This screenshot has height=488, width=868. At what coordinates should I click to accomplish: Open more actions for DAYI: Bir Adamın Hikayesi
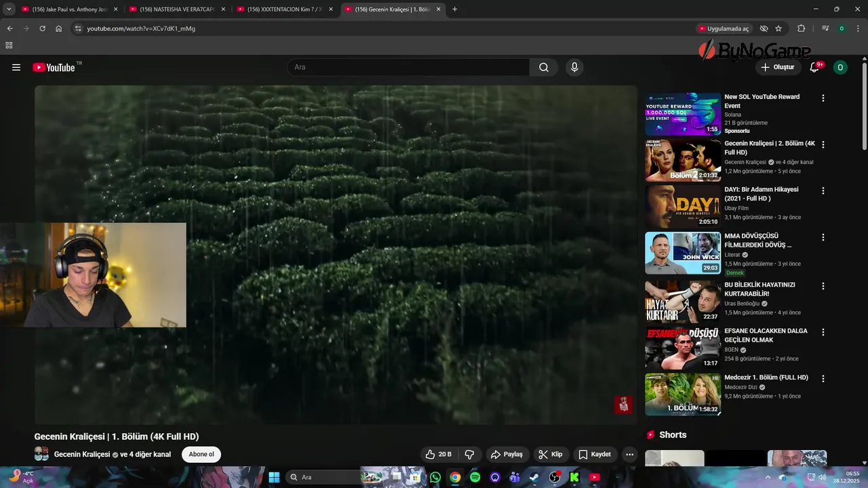coord(823,191)
